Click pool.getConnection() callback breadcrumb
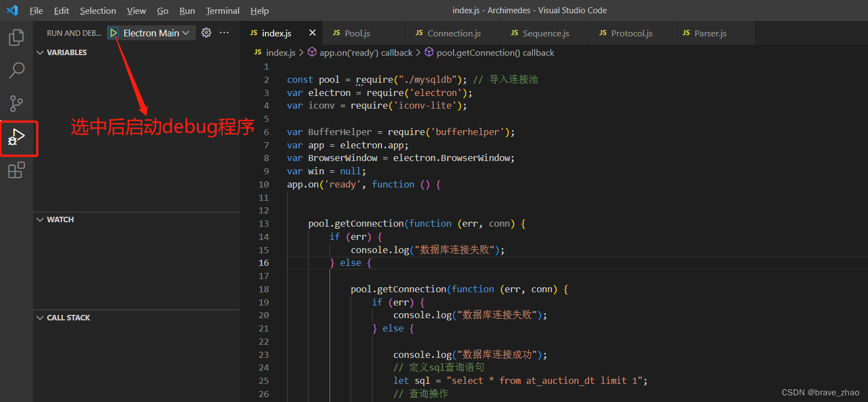The height and width of the screenshot is (402, 868). pos(489,52)
